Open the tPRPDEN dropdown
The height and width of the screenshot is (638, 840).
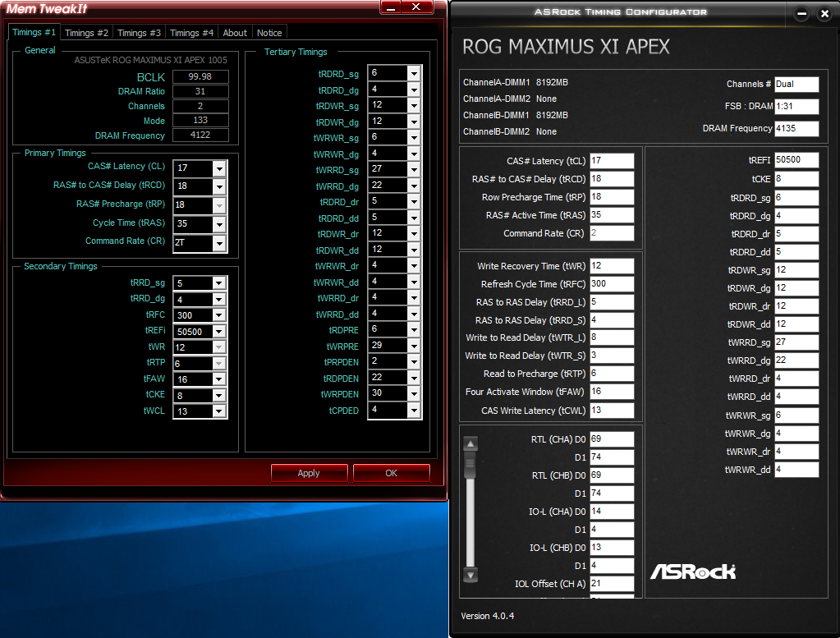point(414,362)
